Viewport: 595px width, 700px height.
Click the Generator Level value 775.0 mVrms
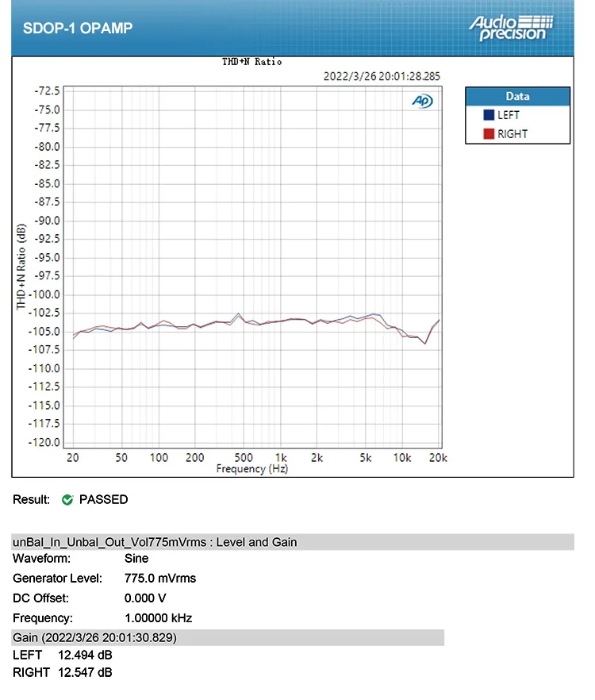click(160, 579)
